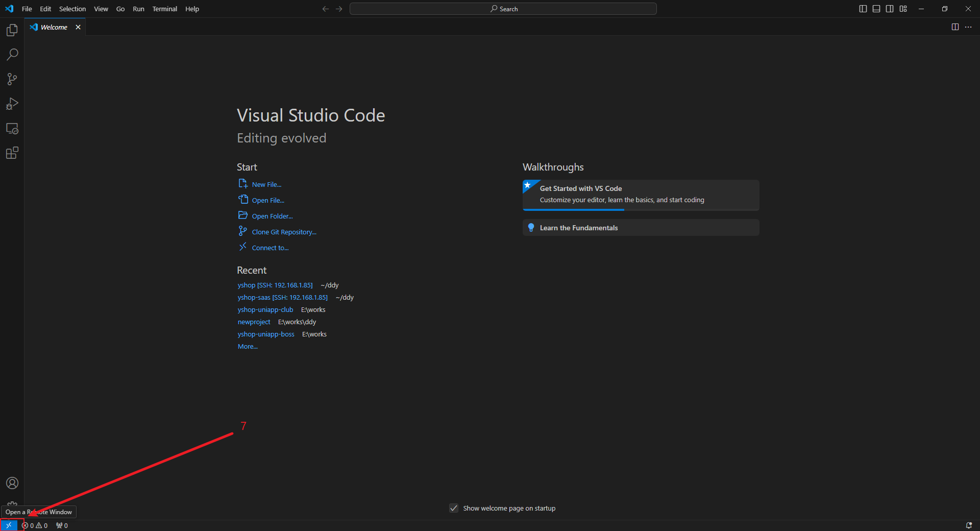980x531 pixels.
Task: Split the editor to the right
Action: 955,27
